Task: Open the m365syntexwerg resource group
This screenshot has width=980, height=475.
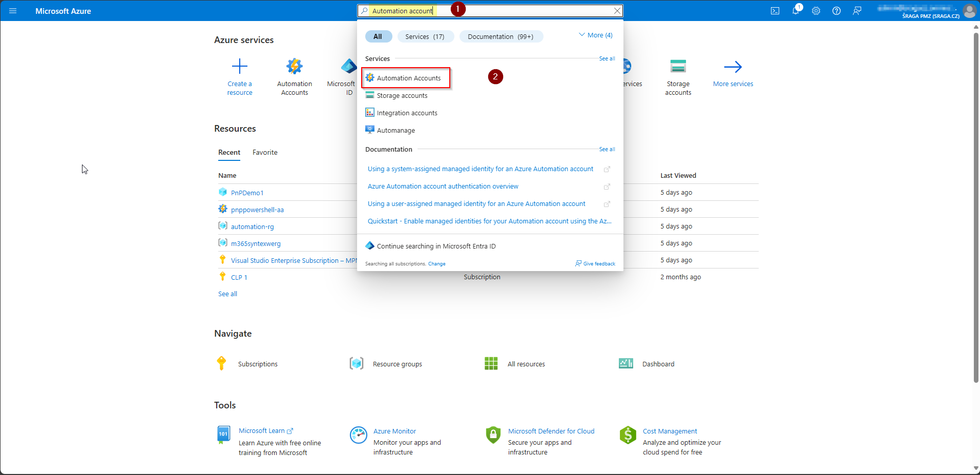Action: tap(256, 243)
